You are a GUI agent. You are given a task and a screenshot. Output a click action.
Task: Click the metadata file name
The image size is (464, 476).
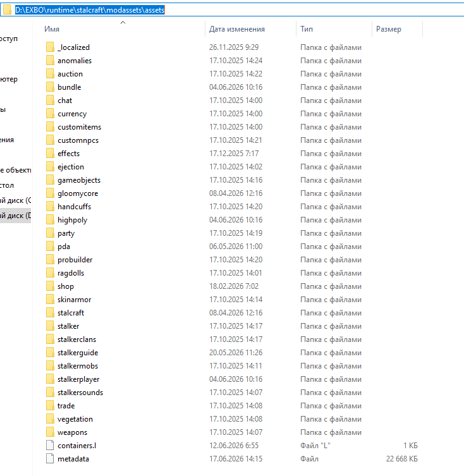tap(73, 459)
